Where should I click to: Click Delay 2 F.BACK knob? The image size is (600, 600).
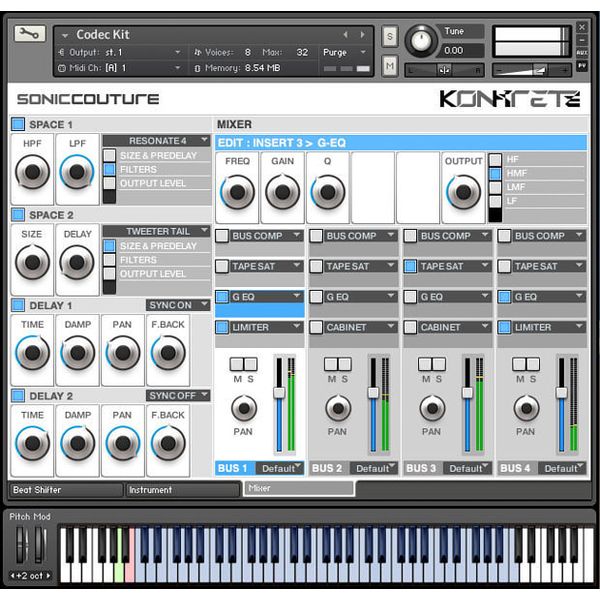coord(168,443)
